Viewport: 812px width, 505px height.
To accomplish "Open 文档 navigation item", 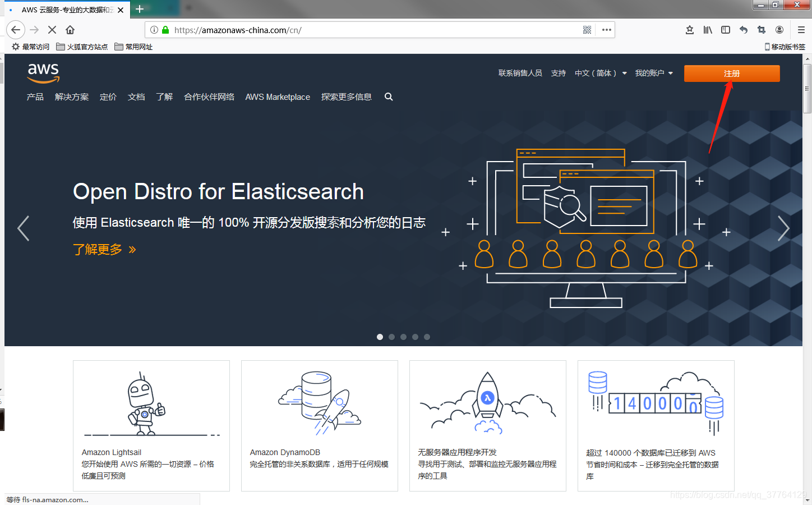I will (136, 97).
